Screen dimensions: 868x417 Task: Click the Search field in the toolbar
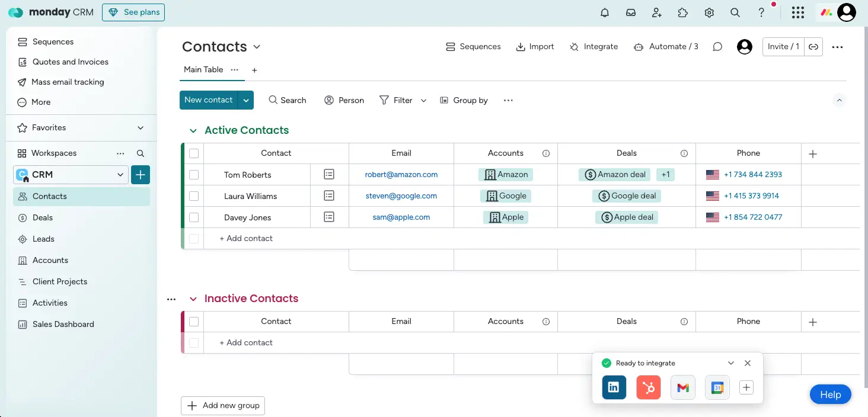click(288, 100)
